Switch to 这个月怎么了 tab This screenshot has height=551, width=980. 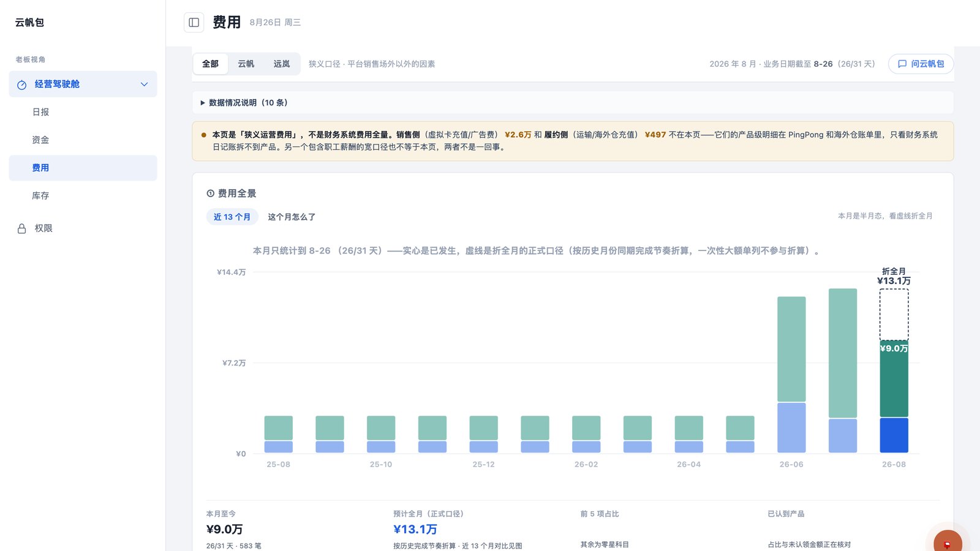[292, 217]
